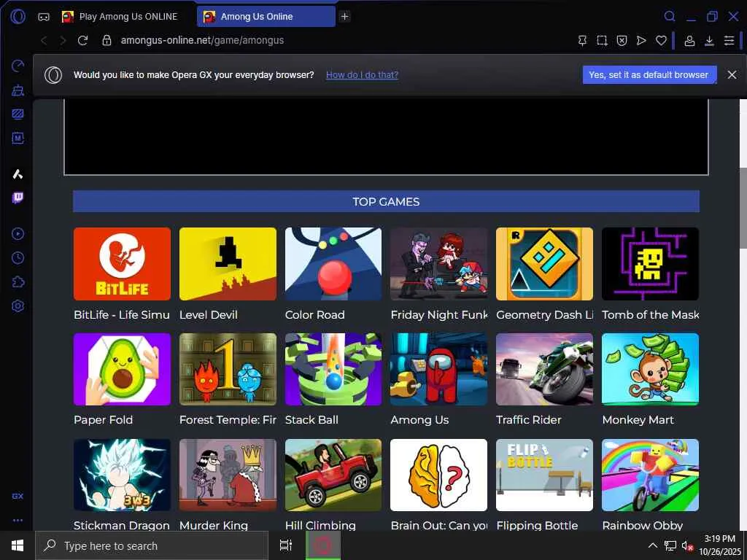This screenshot has height=560, width=747.
Task: Open GX Cleaner in sidebar
Action: 18,90
